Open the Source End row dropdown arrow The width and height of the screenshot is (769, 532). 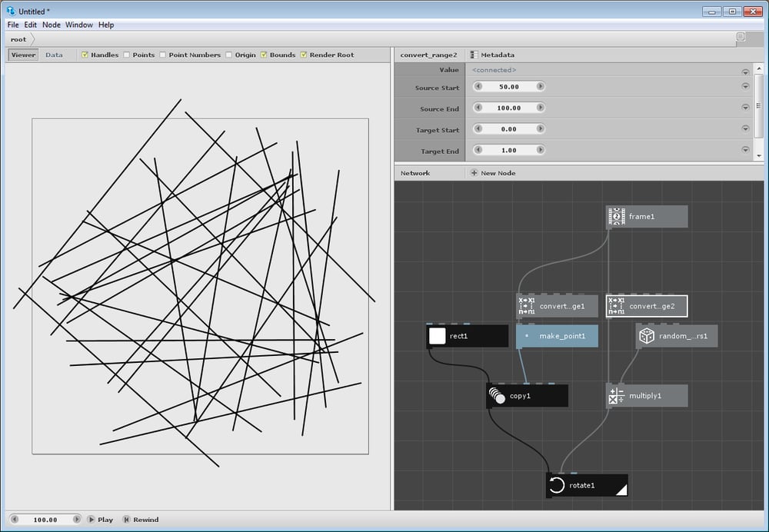click(x=745, y=108)
